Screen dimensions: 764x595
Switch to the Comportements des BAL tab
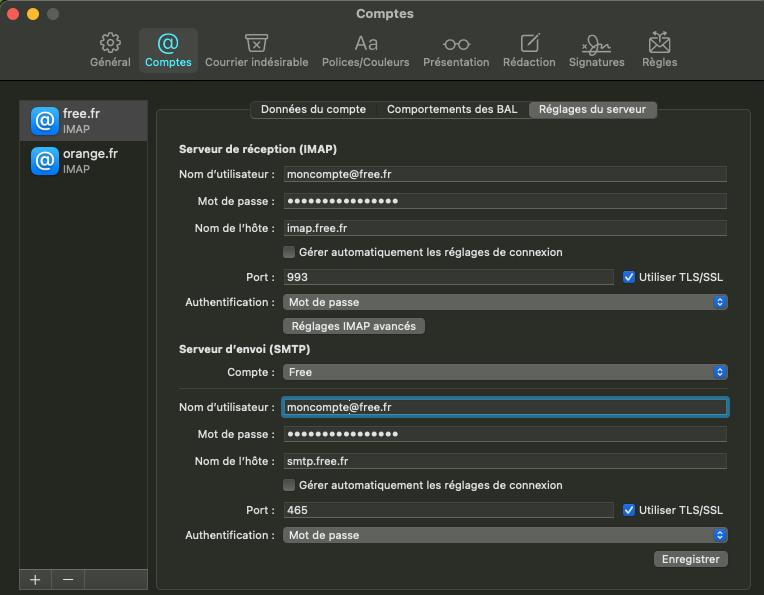click(x=452, y=109)
